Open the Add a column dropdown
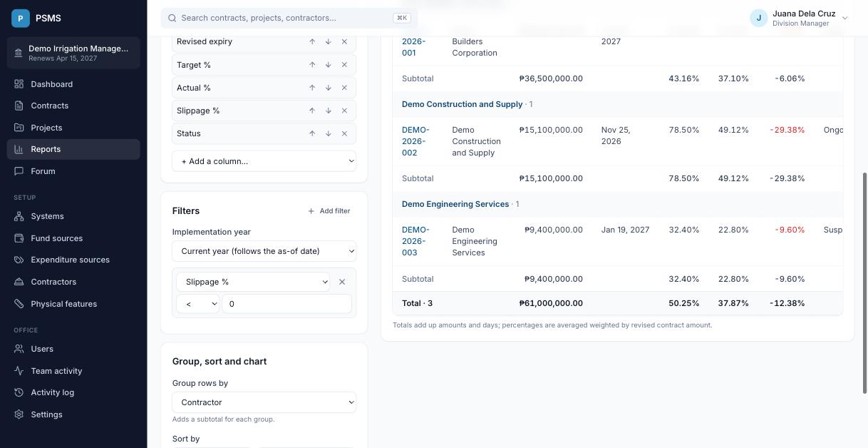The width and height of the screenshot is (868, 448). [x=264, y=161]
